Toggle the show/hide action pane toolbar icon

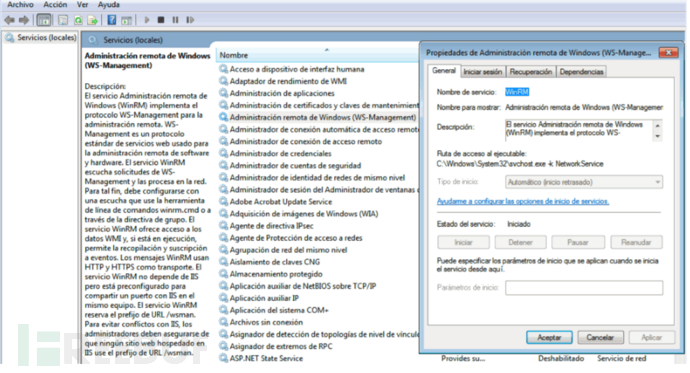(x=126, y=20)
